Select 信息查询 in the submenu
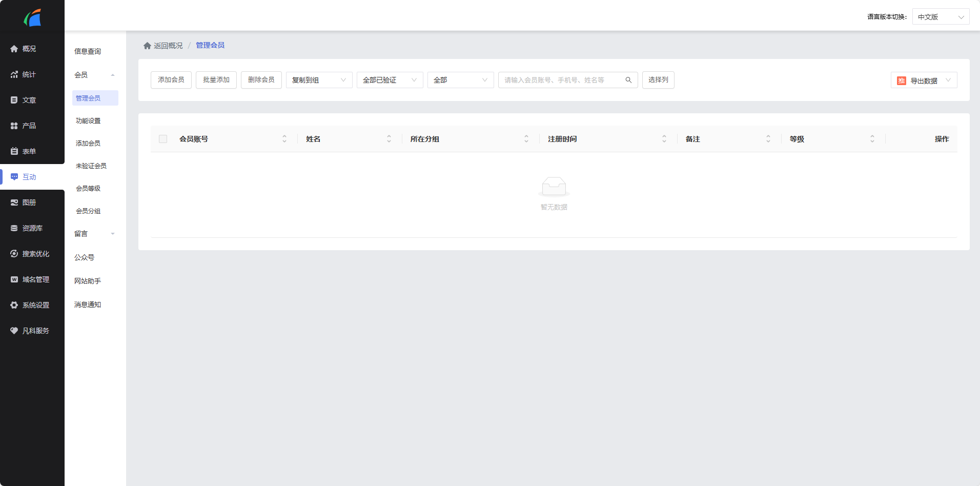 pyautogui.click(x=88, y=51)
